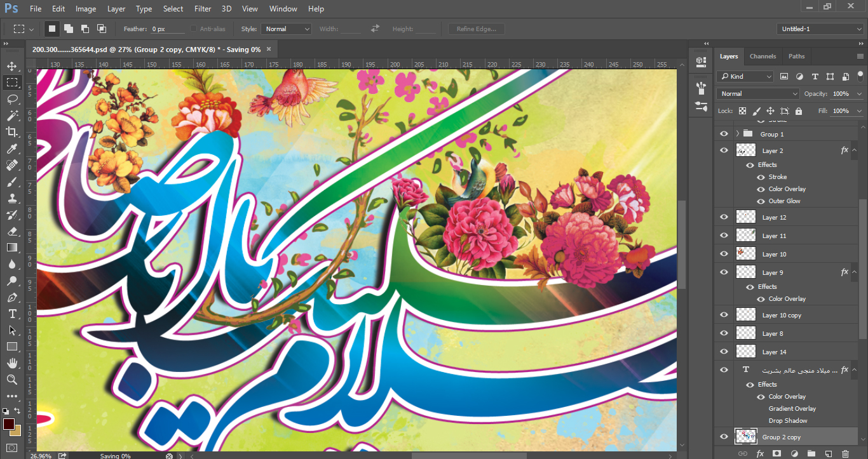
Task: Click the trash icon to delete layer
Action: coord(845,454)
